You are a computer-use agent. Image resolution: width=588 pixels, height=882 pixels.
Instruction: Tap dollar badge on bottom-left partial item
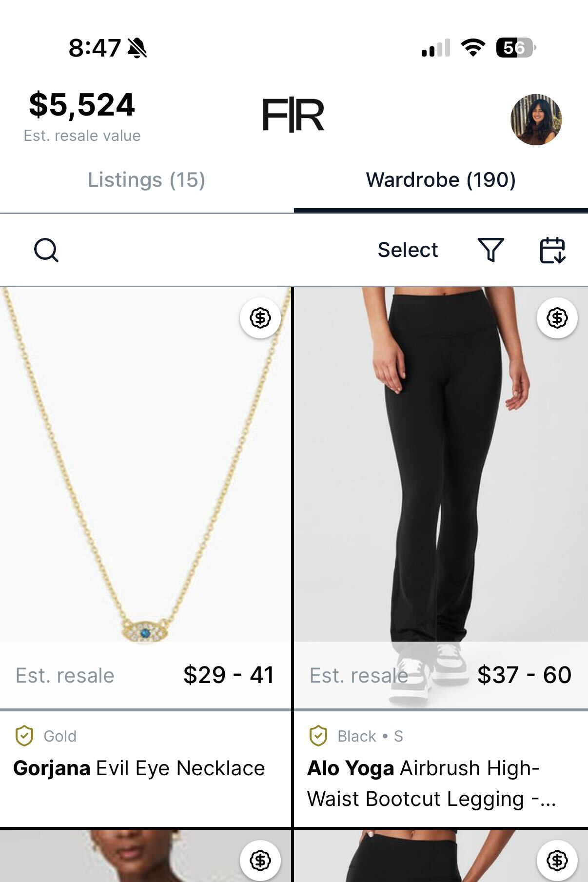pos(260,861)
